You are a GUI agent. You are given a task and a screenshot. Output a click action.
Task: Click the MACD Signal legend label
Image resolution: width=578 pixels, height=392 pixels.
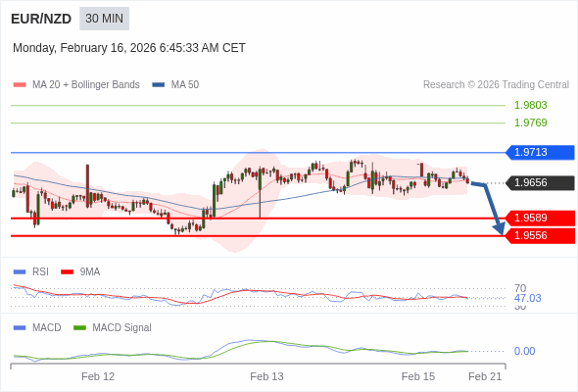[122, 328]
